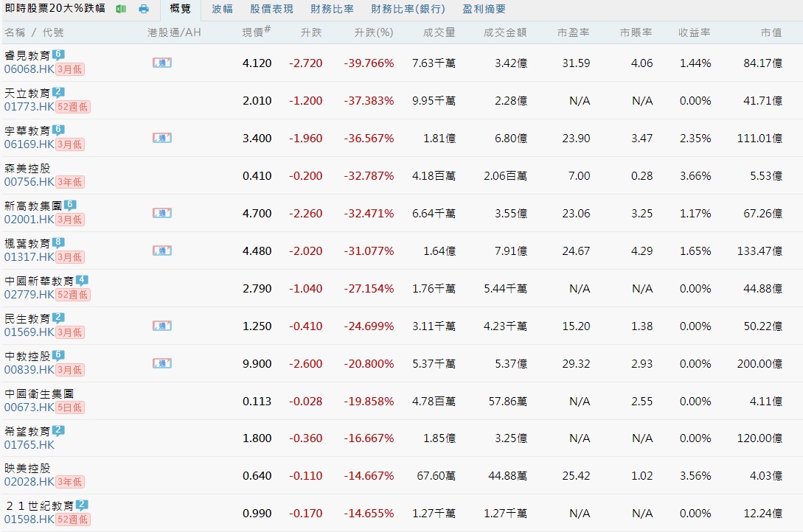
Task: Click the 即時股票20大%跌幅 title
Action: click(x=55, y=8)
